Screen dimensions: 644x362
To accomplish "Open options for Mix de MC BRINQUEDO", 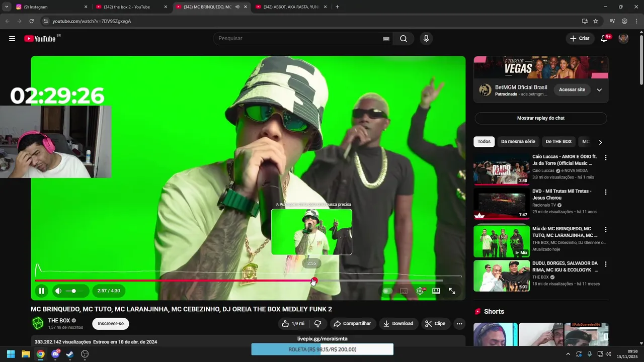I will 606,230.
